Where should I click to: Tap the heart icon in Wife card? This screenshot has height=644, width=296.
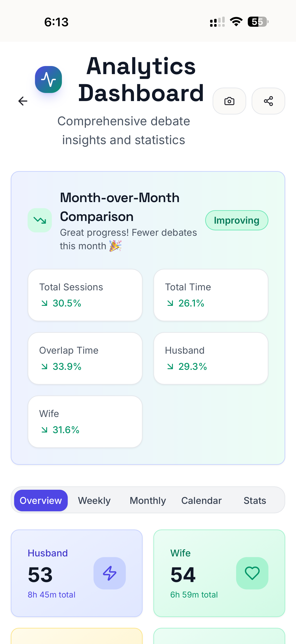pos(252,573)
